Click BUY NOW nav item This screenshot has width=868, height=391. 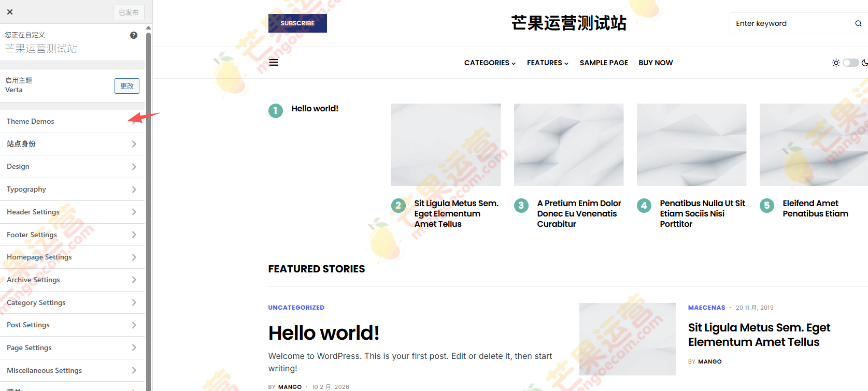coord(656,63)
